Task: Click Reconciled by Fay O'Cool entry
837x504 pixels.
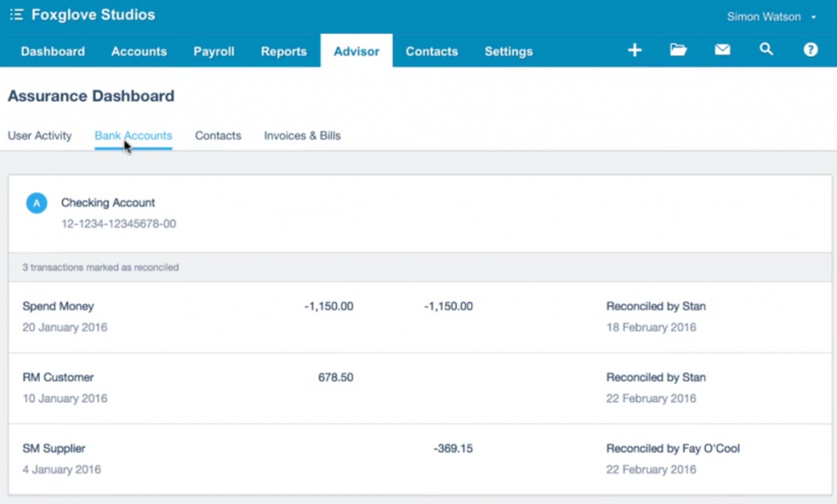Action: point(673,448)
